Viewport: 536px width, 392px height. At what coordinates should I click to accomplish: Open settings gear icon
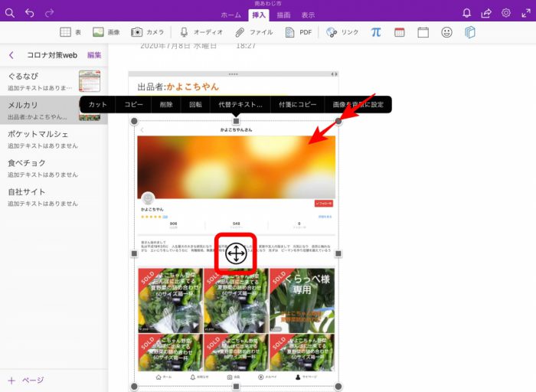tap(506, 13)
